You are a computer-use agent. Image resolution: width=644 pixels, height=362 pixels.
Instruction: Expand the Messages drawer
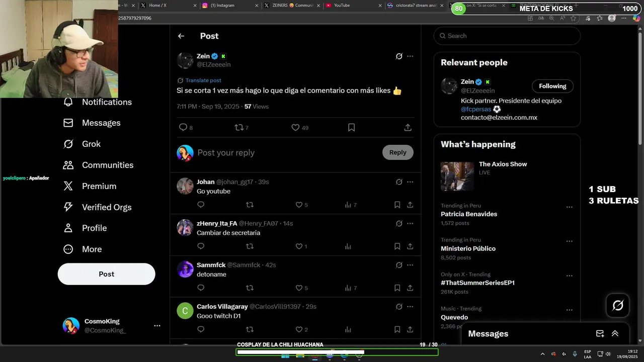615,334
